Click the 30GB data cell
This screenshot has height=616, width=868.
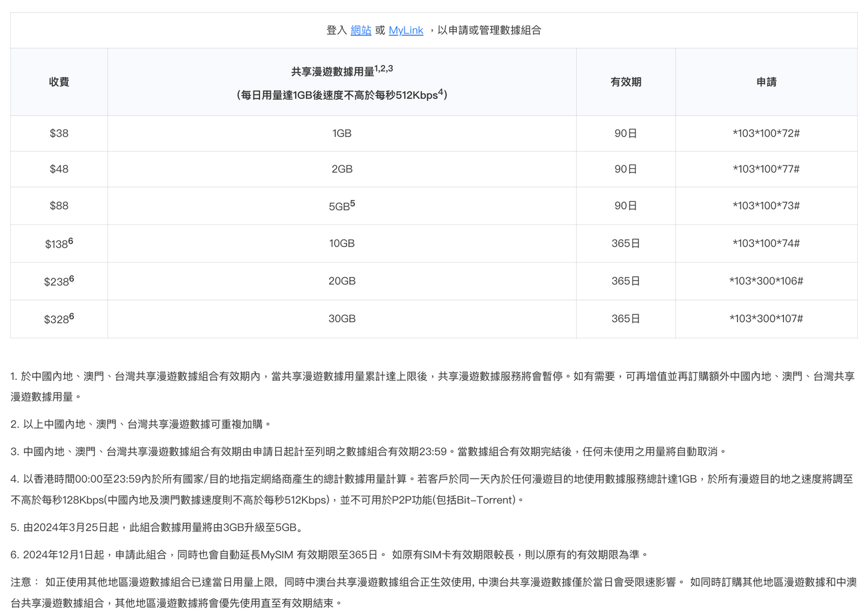coord(341,319)
